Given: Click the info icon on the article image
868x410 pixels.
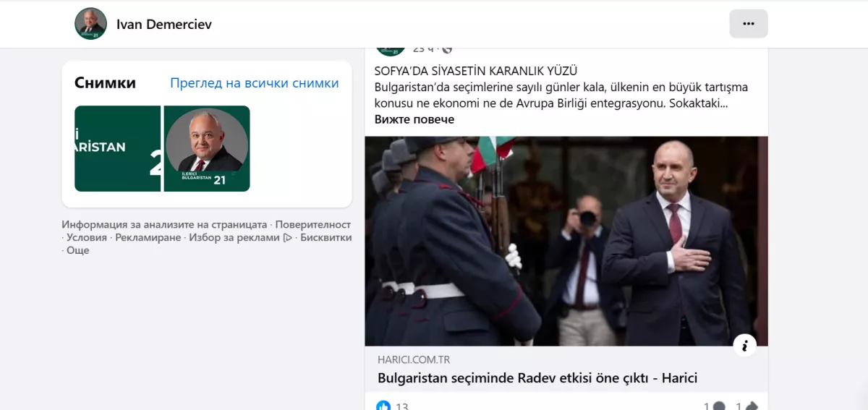Looking at the screenshot, I should (x=744, y=345).
